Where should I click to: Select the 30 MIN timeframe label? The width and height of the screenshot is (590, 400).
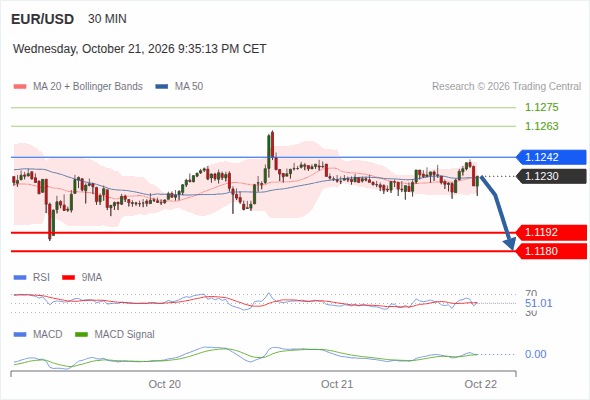[x=107, y=19]
